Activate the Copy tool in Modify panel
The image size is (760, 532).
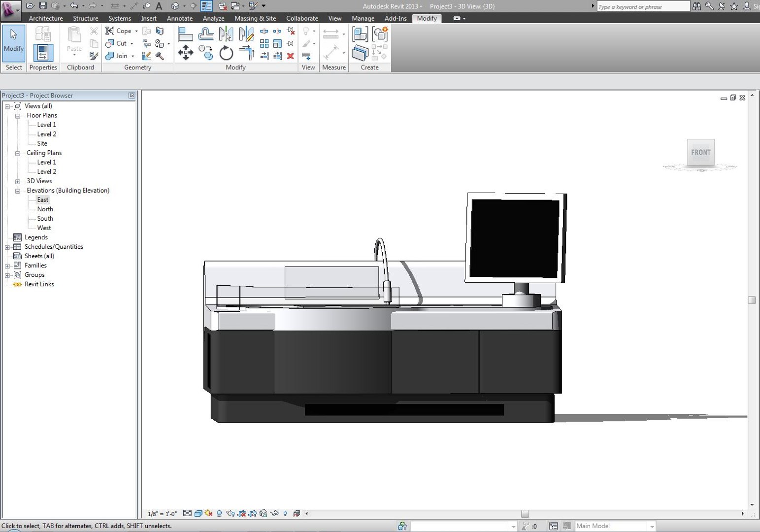(x=206, y=52)
